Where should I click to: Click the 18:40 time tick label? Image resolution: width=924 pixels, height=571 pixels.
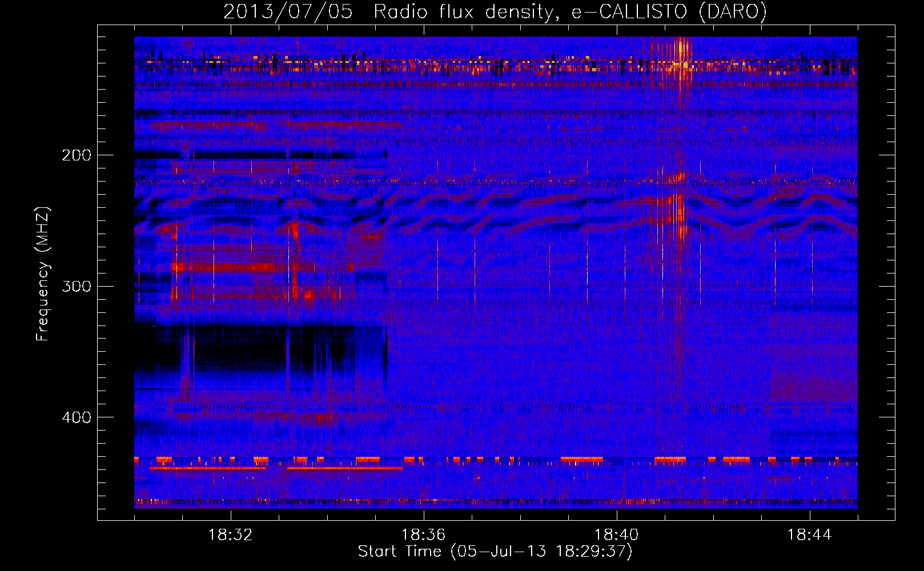(616, 535)
